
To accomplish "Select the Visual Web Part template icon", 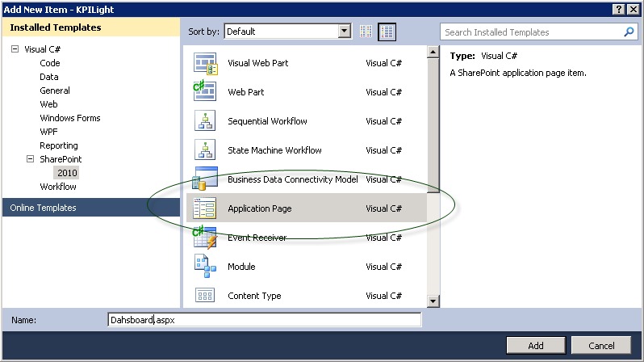I will [205, 63].
